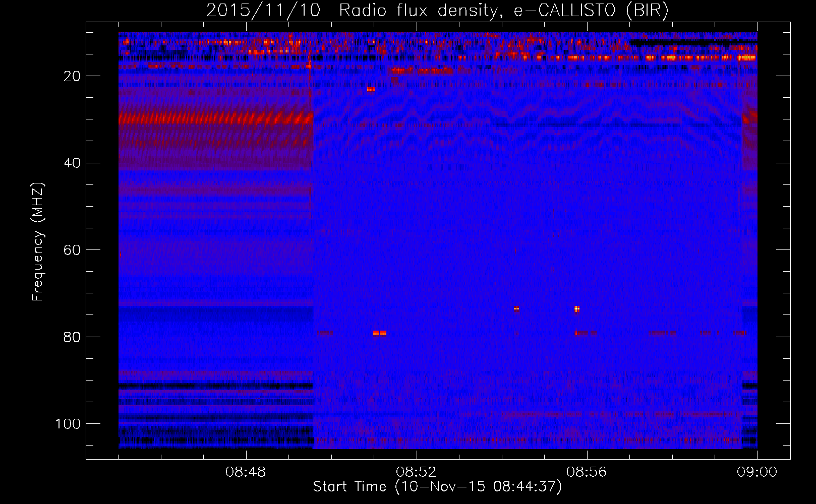Viewport: 816px width, 504px height.
Task: Click the 'Start Time (10-Nov-15 08:44:37)' label
Action: pos(437,487)
